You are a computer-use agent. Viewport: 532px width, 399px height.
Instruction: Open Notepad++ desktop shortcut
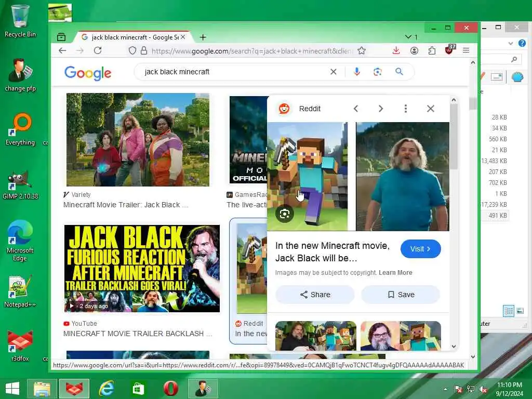click(20, 291)
